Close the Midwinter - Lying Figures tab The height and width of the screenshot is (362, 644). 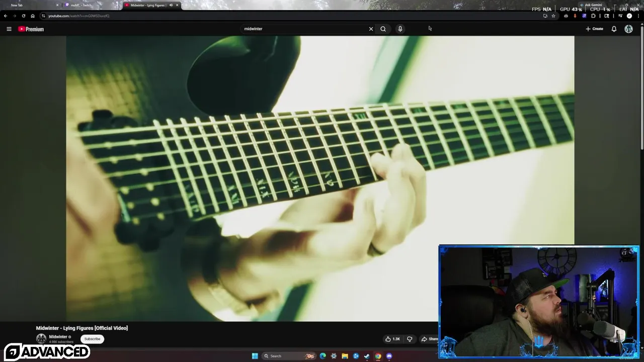coord(177,5)
